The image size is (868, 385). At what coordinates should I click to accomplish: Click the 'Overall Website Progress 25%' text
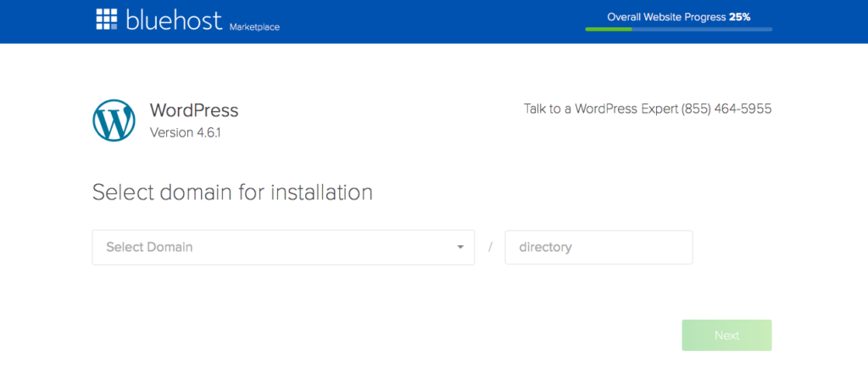(679, 17)
